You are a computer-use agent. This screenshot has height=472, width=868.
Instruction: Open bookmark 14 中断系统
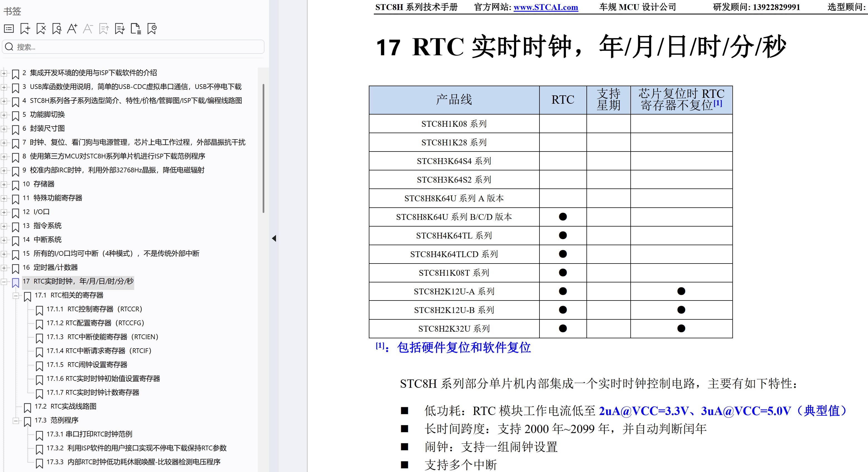tap(42, 240)
